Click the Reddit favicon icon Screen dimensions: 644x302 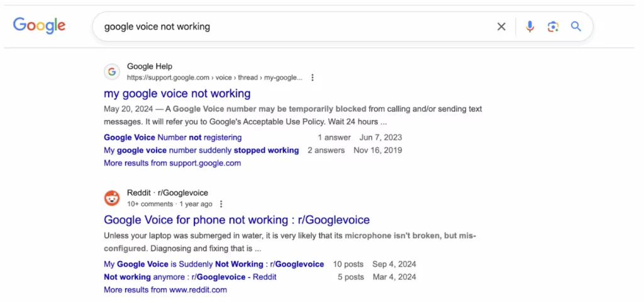point(112,198)
